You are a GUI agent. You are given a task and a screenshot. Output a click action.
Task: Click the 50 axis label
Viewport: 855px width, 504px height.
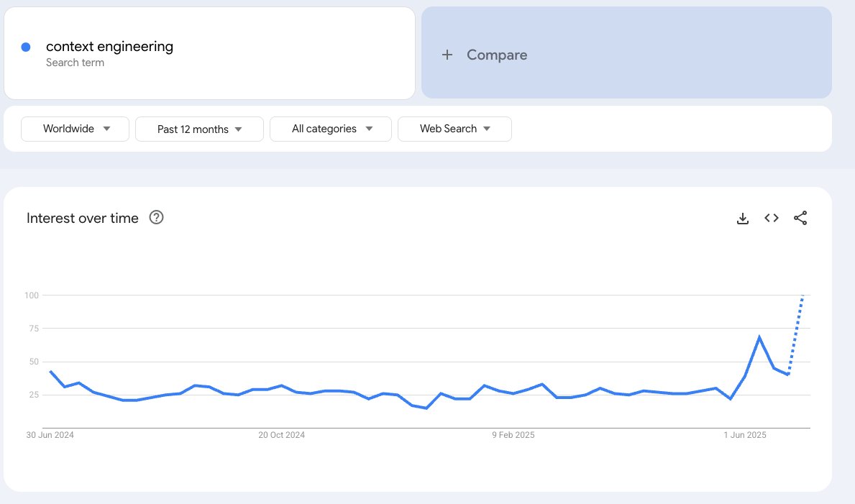[34, 362]
